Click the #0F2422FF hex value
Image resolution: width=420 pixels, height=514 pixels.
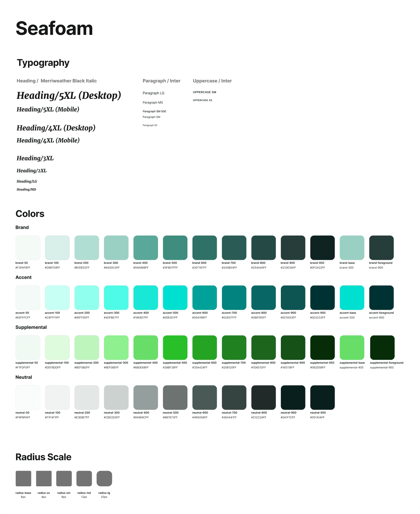pos(318,268)
